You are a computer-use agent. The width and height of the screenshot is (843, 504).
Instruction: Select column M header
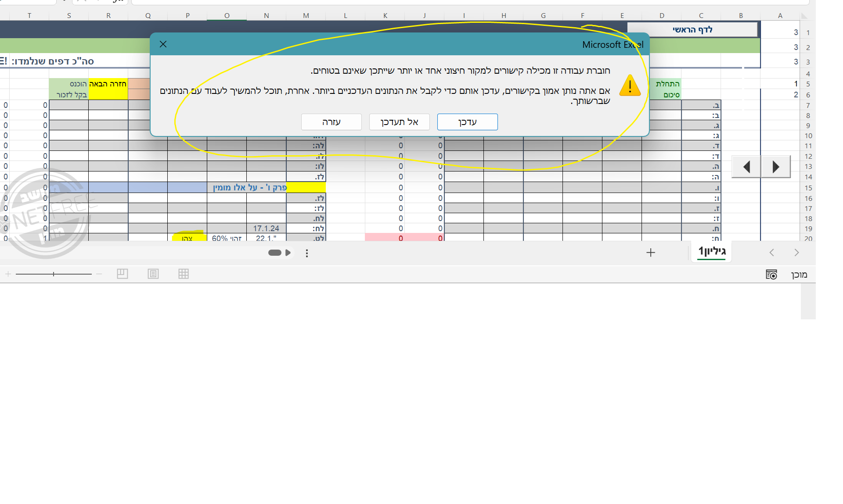point(306,16)
